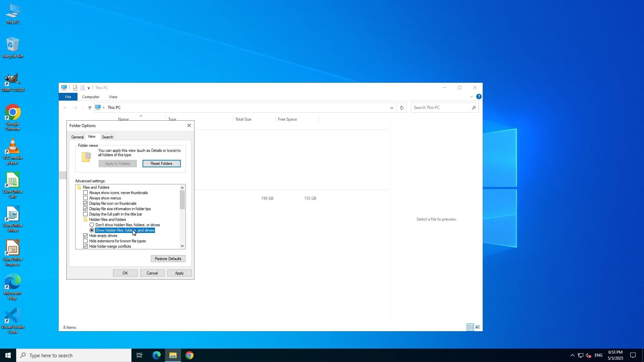Click the Restore Defaults button

(x=168, y=259)
